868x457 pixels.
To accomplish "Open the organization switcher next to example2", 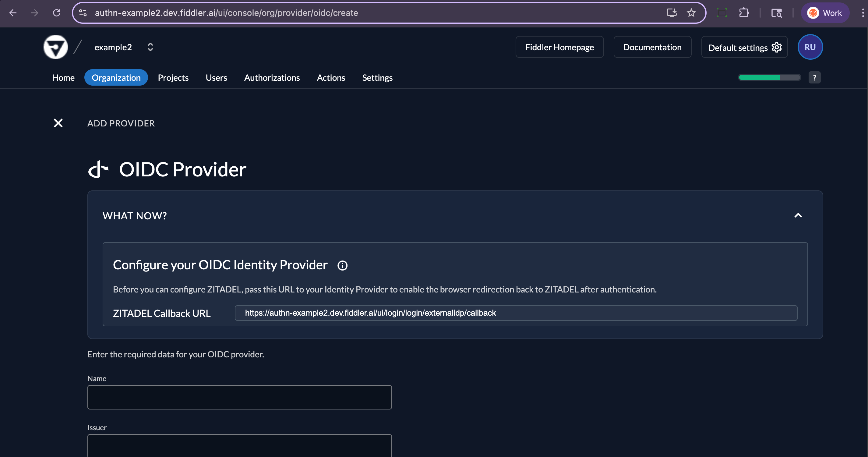I will (x=150, y=47).
